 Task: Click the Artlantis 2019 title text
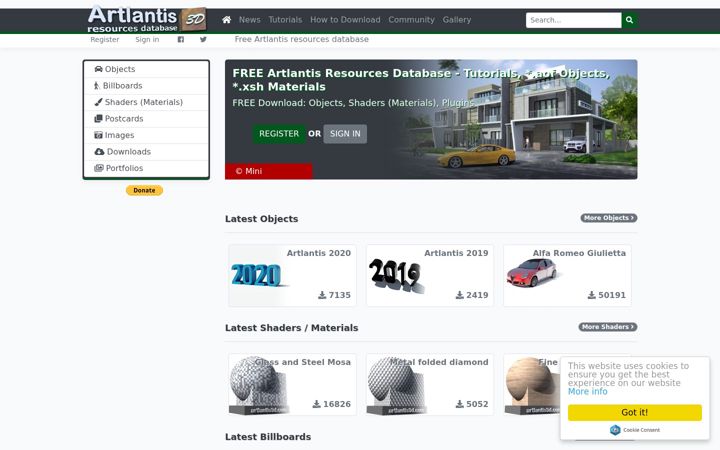coord(456,253)
